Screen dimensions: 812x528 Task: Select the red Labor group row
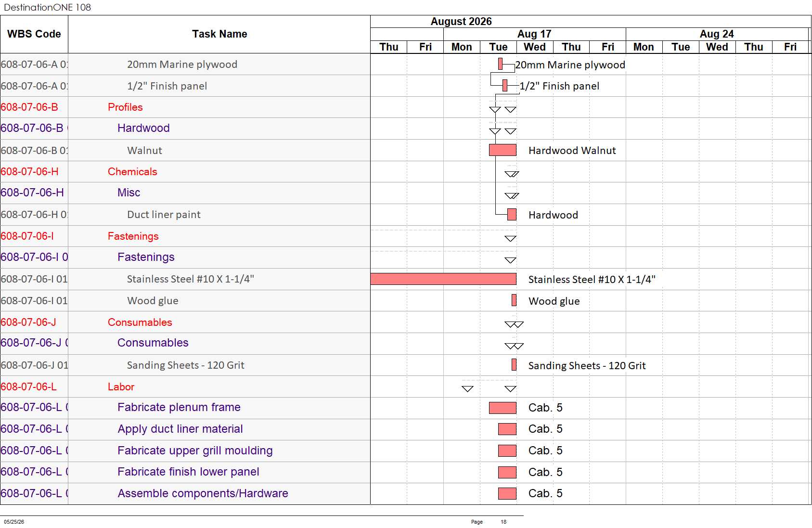point(185,387)
